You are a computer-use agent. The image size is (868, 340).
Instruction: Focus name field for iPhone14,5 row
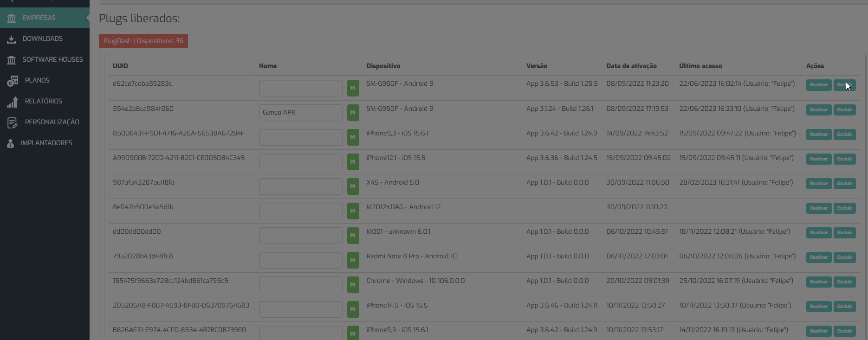(301, 309)
